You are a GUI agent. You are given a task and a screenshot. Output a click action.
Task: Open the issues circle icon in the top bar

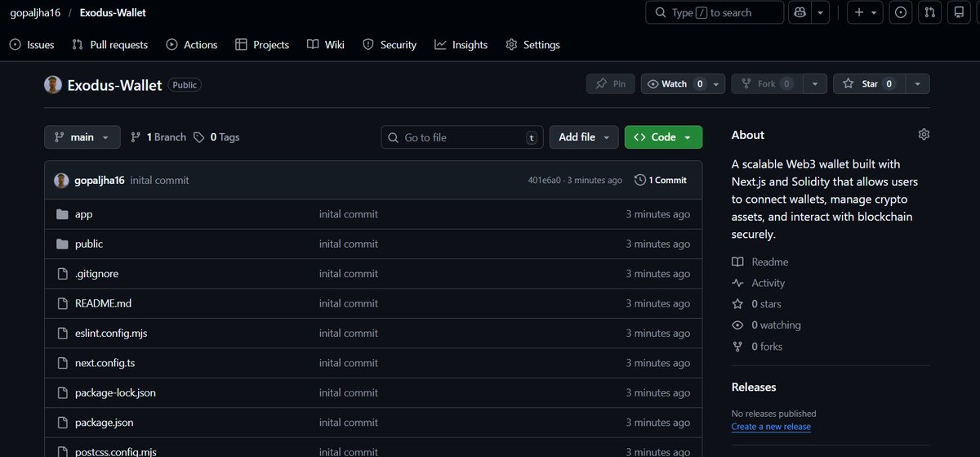[x=901, y=13]
